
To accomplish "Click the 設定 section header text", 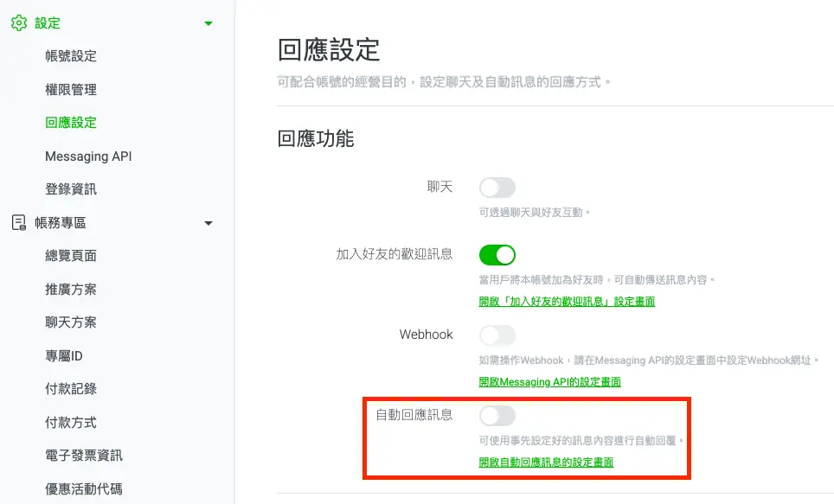I will [x=48, y=22].
